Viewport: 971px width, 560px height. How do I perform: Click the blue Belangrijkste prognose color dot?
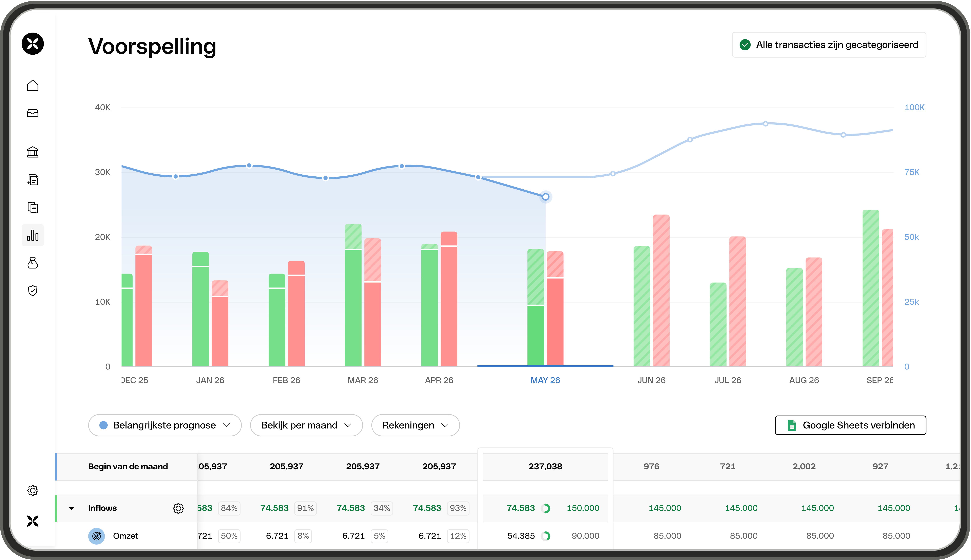(x=103, y=425)
